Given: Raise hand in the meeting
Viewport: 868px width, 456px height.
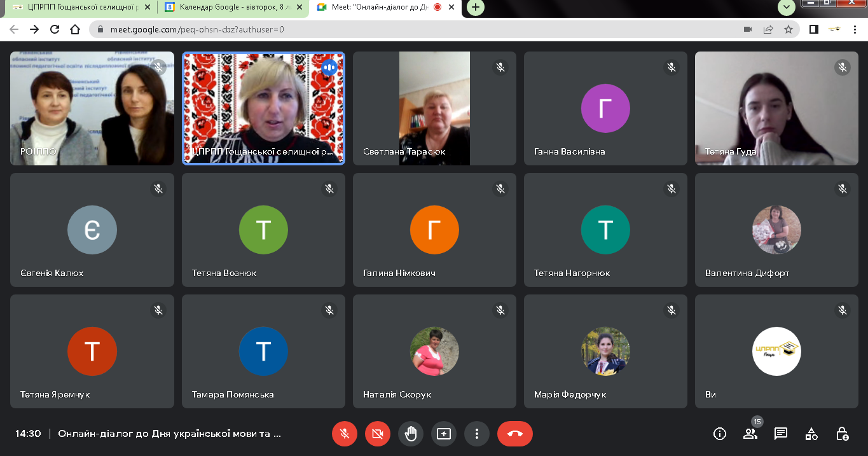Looking at the screenshot, I should point(411,434).
